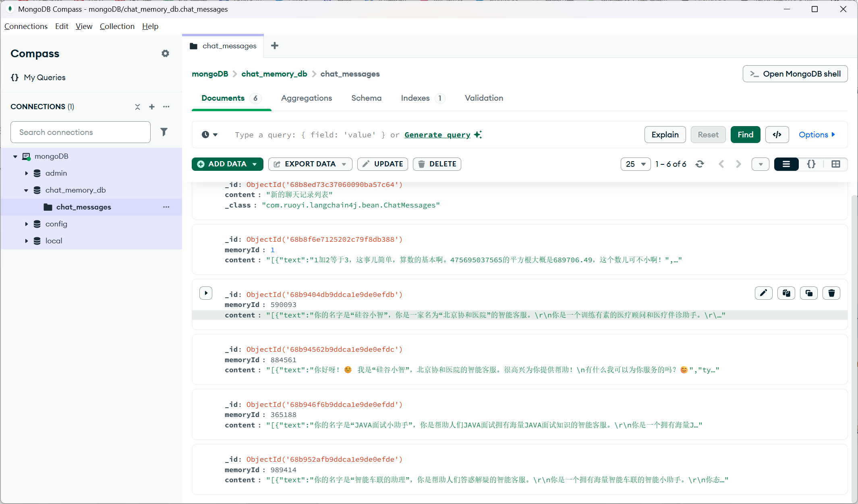Open the 25 per-page dropdown
Image resolution: width=858 pixels, height=504 pixels.
[x=635, y=164]
